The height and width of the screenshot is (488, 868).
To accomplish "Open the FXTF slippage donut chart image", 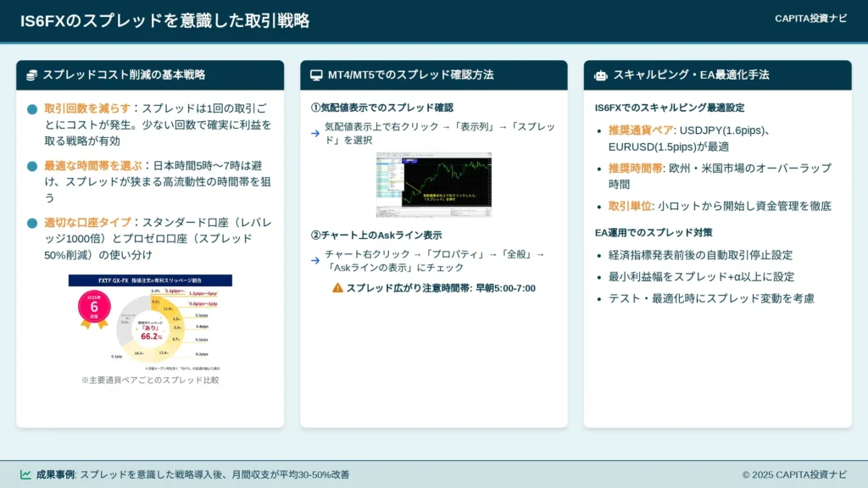I will [150, 323].
